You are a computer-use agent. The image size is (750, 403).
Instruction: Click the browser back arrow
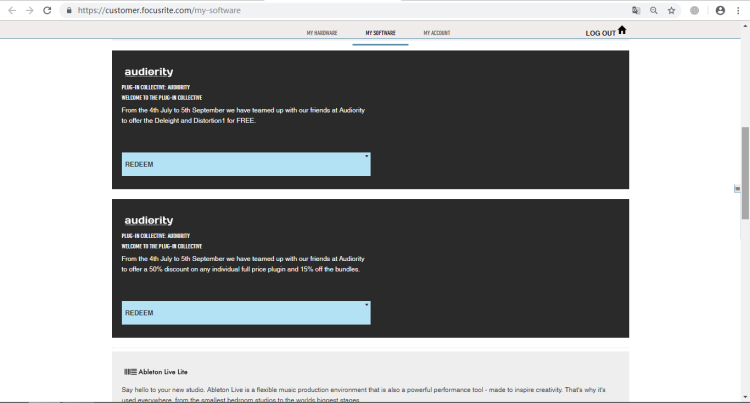(x=11, y=10)
